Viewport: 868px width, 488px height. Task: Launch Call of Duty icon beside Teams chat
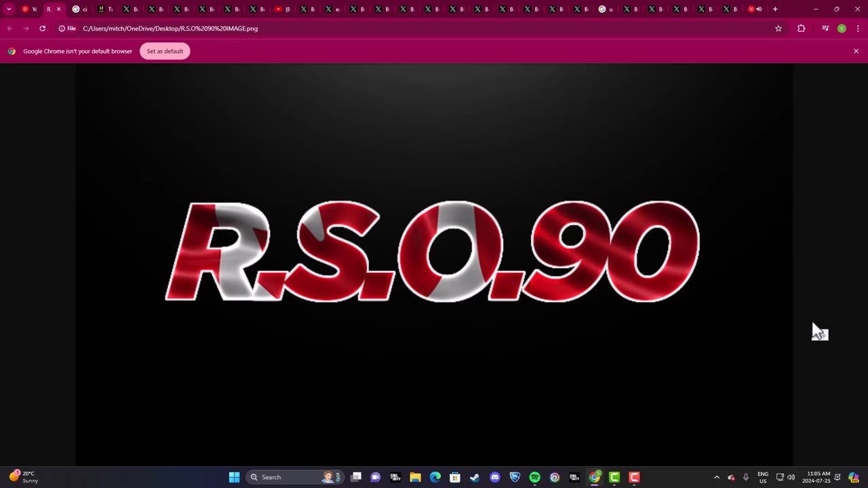[x=395, y=477]
